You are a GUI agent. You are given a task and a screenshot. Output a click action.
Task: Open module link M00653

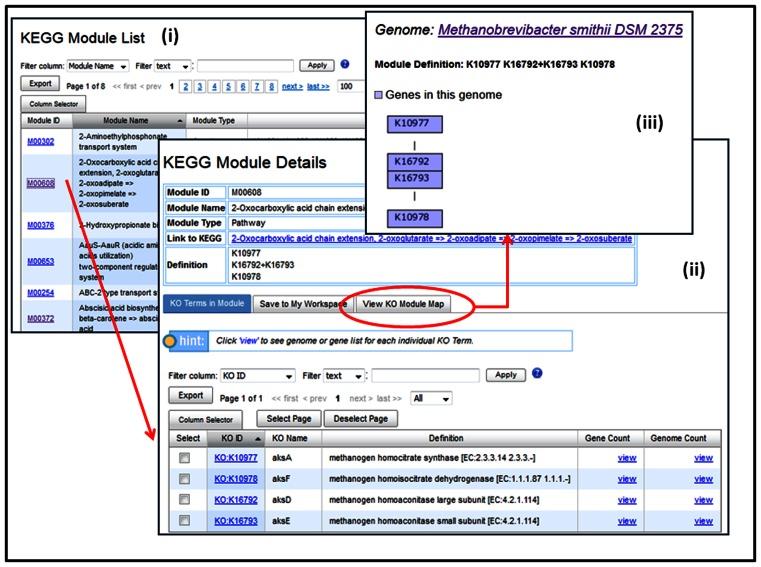(x=41, y=261)
